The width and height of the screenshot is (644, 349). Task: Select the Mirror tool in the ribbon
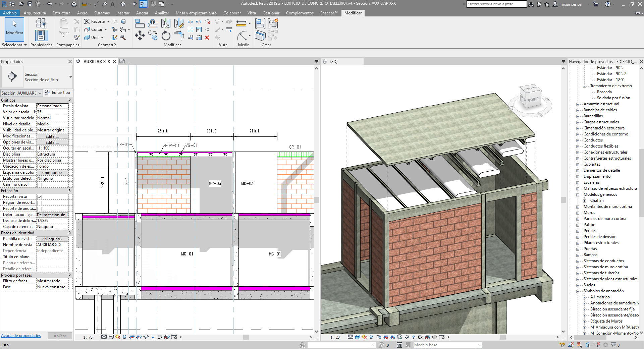pyautogui.click(x=166, y=23)
